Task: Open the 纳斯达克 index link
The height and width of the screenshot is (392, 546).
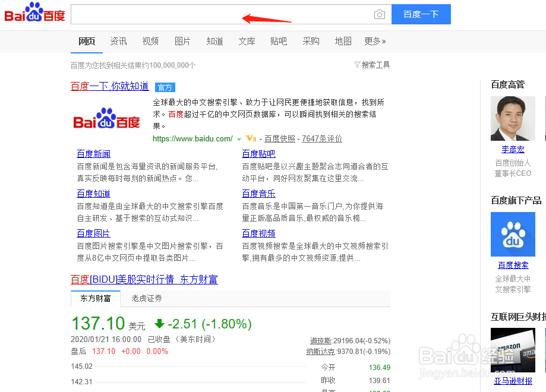Action: pos(321,351)
